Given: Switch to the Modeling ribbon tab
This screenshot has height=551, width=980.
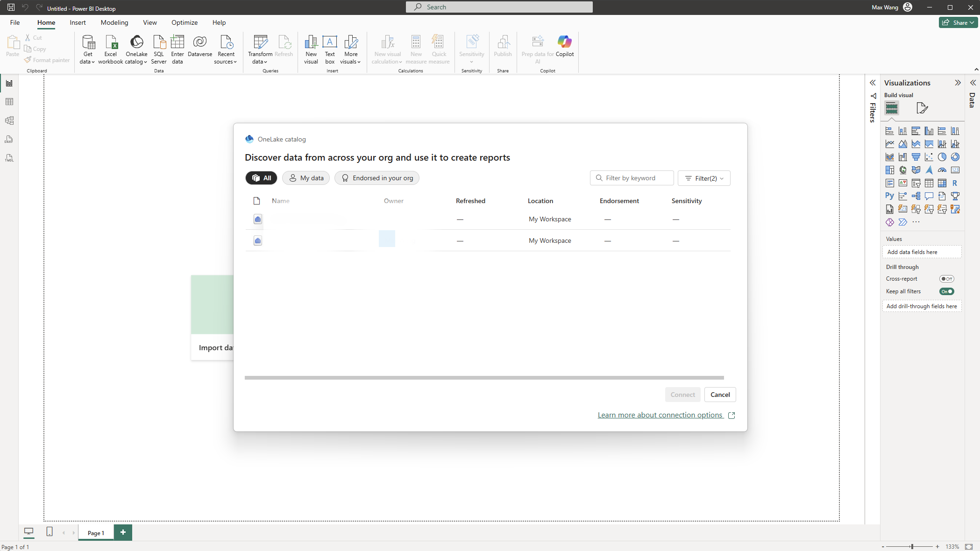Looking at the screenshot, I should (114, 22).
